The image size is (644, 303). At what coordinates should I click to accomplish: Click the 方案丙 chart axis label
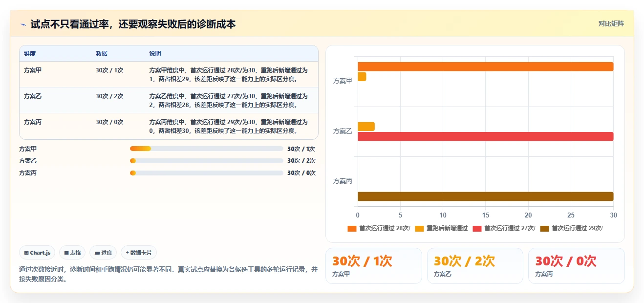pyautogui.click(x=343, y=181)
